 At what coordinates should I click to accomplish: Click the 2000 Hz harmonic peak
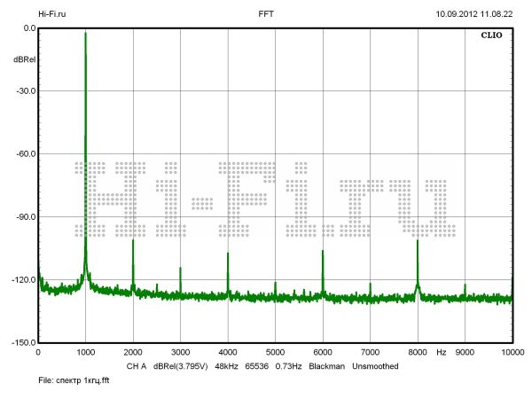[x=133, y=242]
